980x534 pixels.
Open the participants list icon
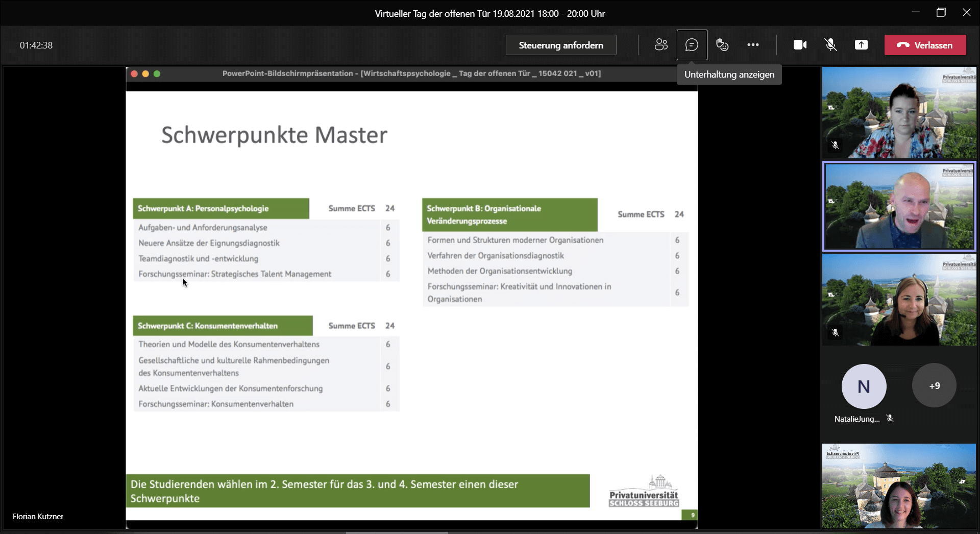661,45
